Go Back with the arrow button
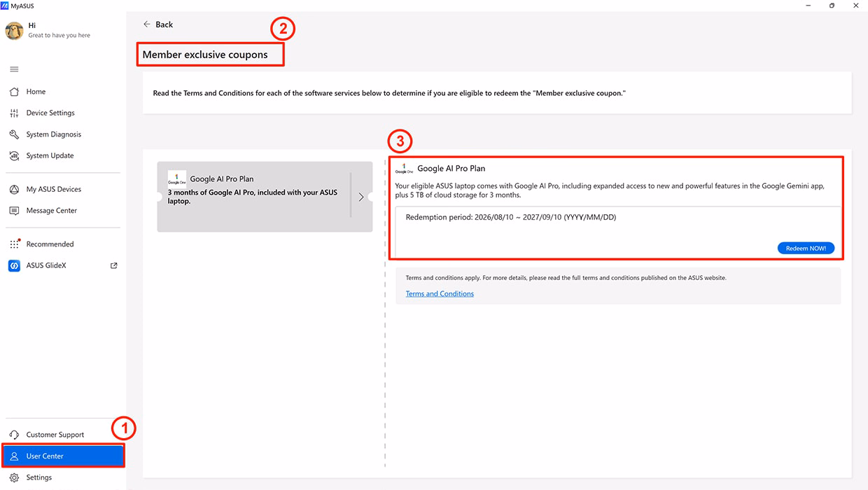Image resolution: width=868 pixels, height=490 pixels. (x=157, y=24)
